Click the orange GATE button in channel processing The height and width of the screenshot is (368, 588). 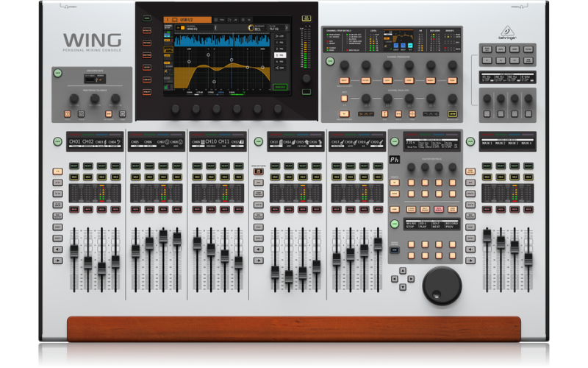pos(387,80)
